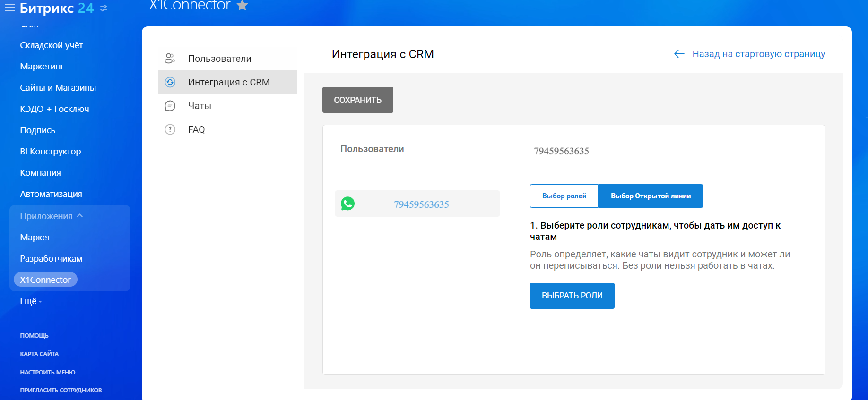
Task: Click the settings sliders icon near Битрикс 24
Action: 104,9
